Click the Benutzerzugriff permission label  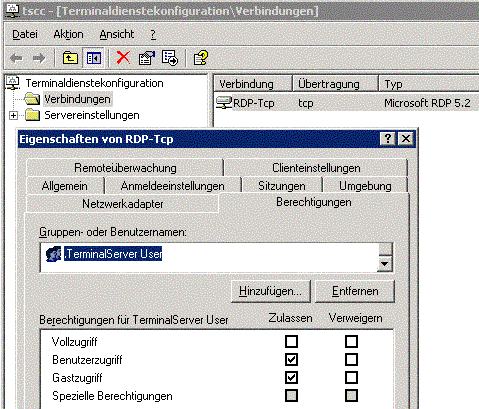pyautogui.click(x=87, y=360)
